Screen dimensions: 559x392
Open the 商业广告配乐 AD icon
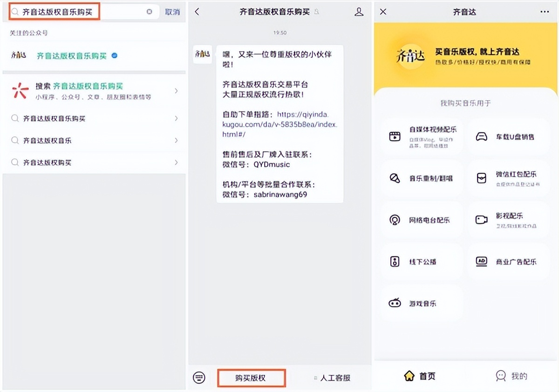481,261
